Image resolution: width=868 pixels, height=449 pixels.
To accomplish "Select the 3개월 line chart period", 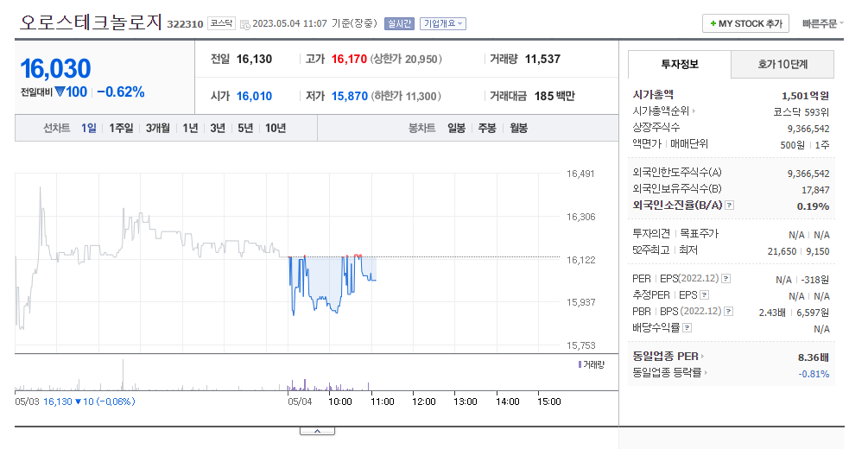I will (158, 128).
